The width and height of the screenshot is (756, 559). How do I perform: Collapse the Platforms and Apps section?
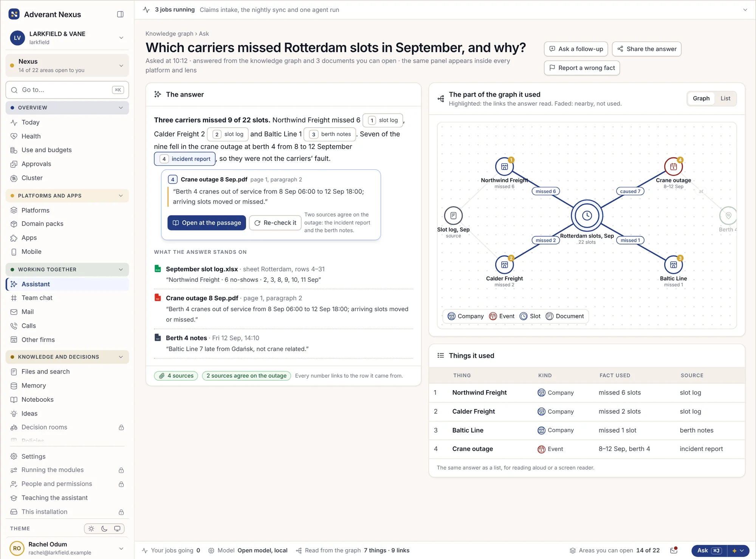(x=67, y=196)
